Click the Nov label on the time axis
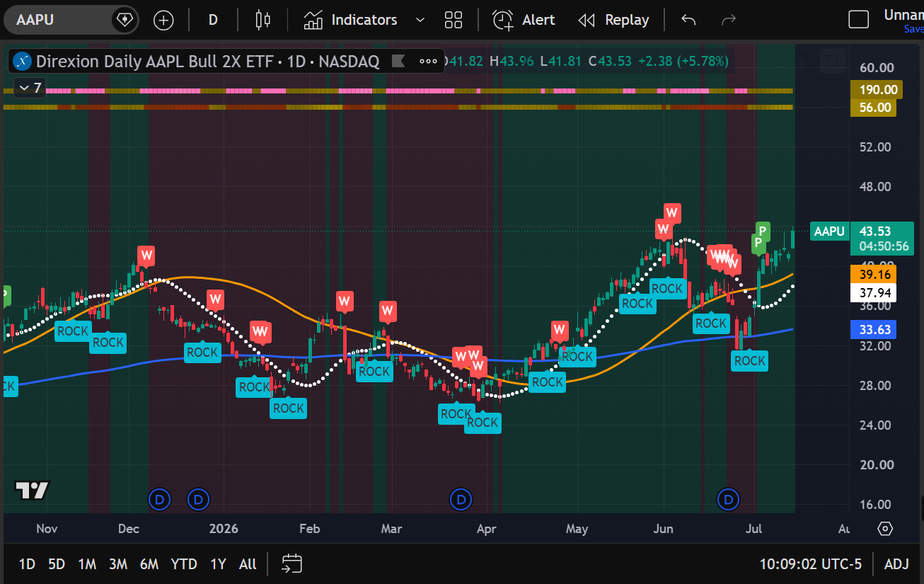 [47, 529]
